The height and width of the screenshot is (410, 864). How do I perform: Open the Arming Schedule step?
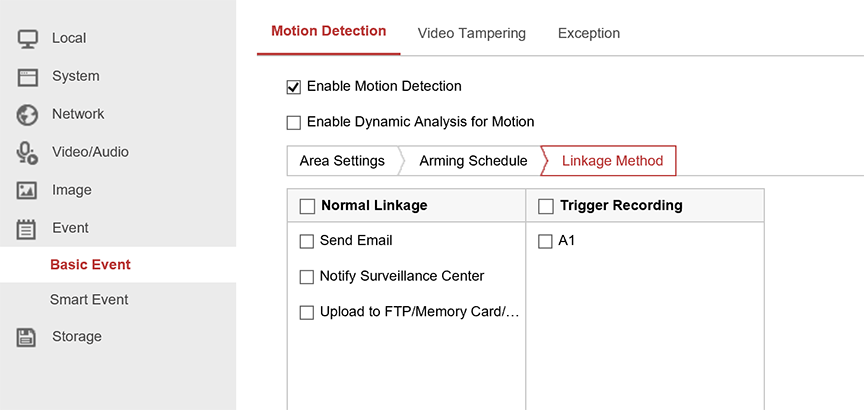click(x=473, y=161)
